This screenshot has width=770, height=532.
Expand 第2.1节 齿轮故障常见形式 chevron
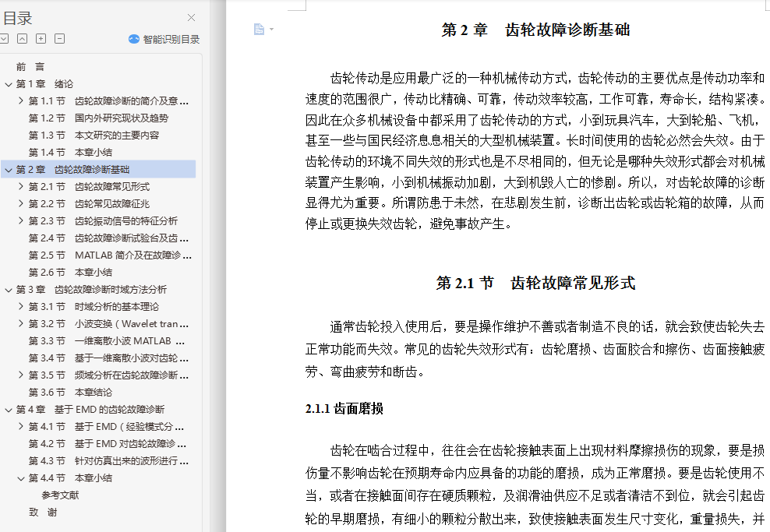coord(20,186)
